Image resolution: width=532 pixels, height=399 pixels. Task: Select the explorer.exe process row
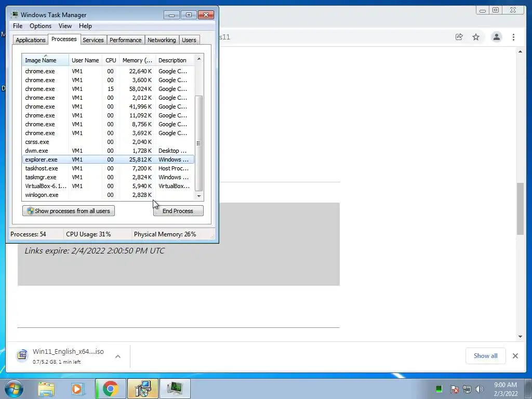point(108,159)
